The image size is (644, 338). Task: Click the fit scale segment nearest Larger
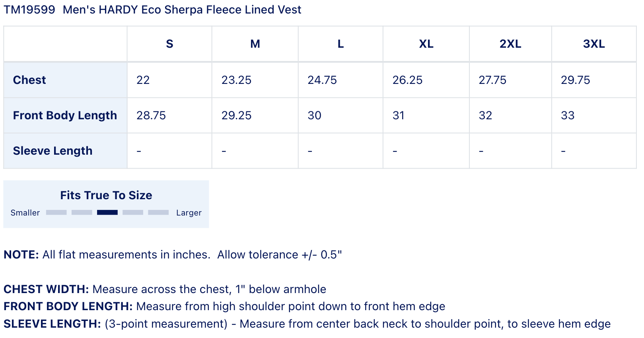tap(158, 212)
